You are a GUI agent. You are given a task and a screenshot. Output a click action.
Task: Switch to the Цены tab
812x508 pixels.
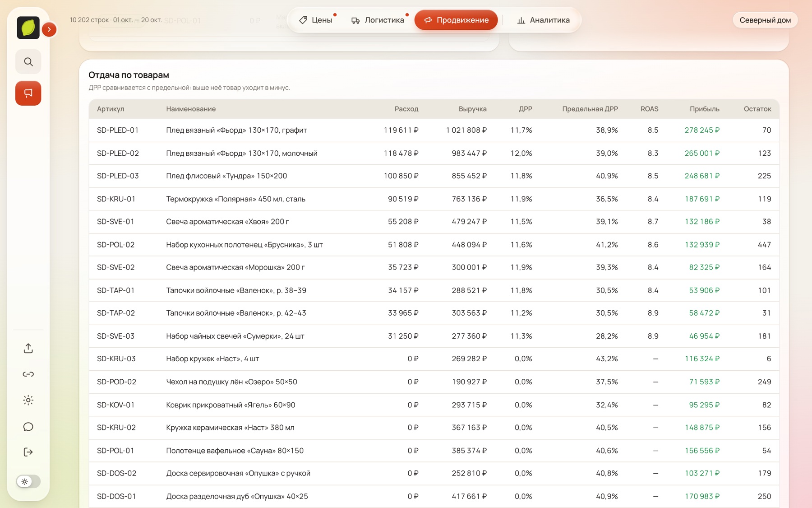(315, 20)
